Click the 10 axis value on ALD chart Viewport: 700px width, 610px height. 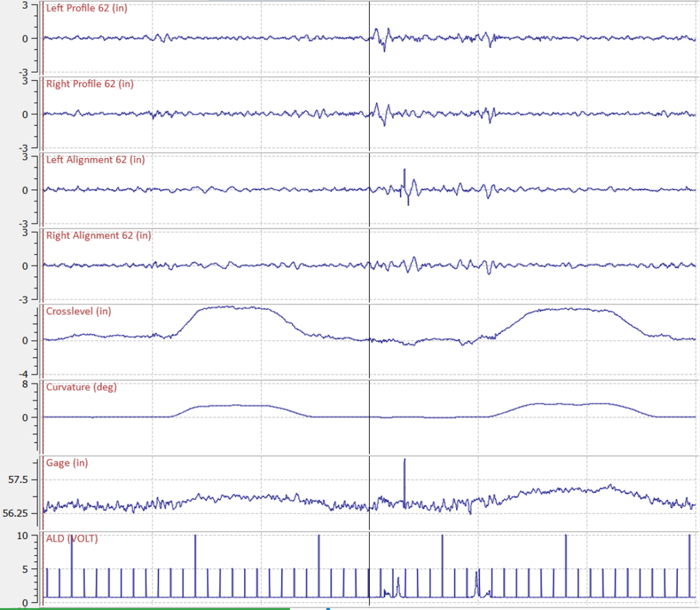tap(23, 535)
